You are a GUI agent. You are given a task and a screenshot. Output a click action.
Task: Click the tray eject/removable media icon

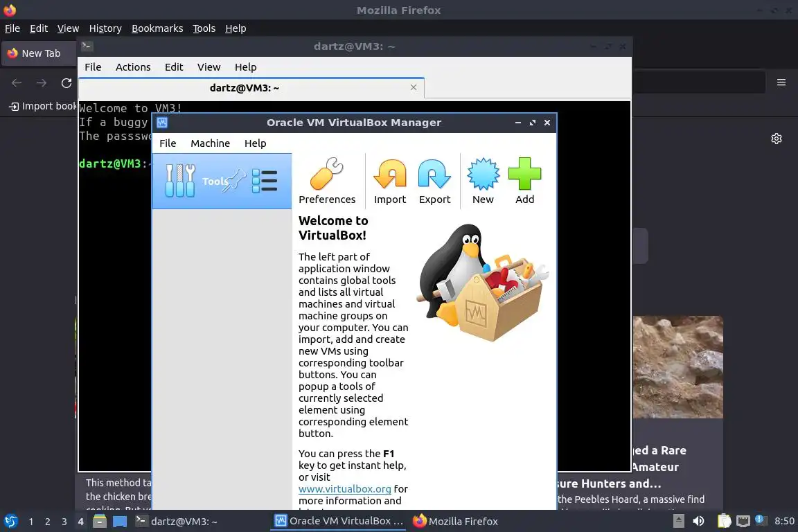[x=678, y=521]
